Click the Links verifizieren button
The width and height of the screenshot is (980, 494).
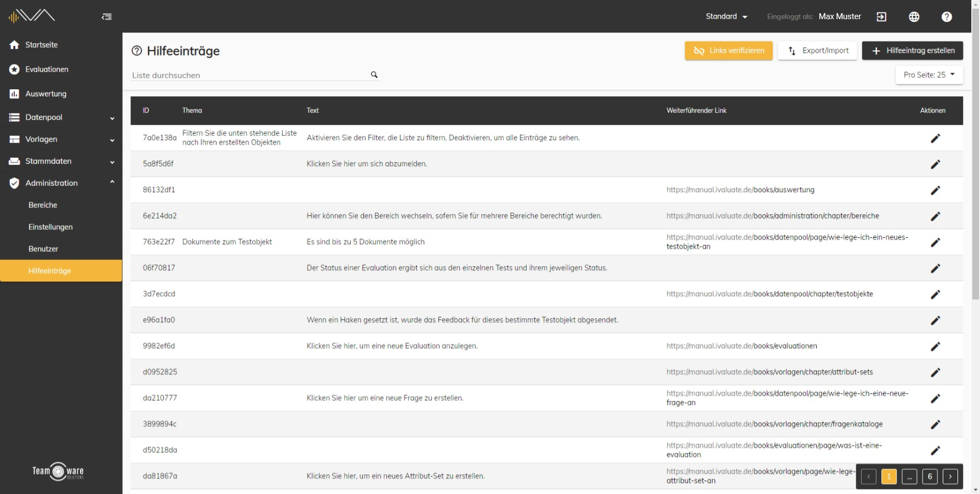728,50
